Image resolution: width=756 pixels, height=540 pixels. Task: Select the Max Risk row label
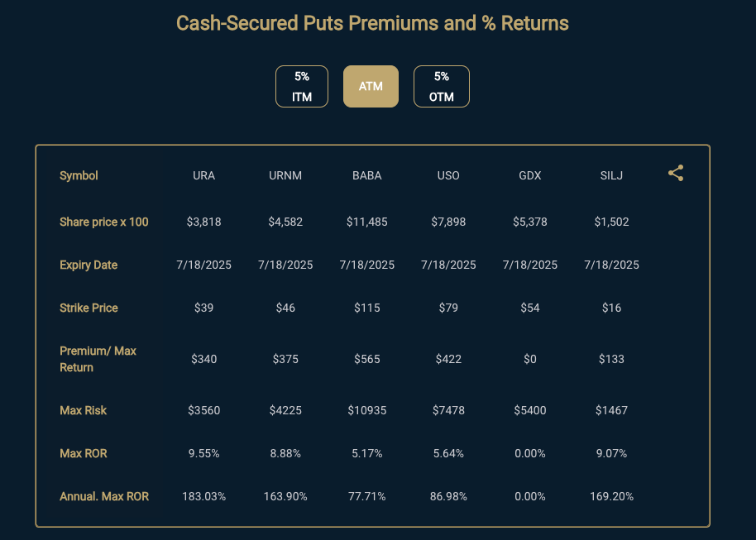click(x=84, y=410)
